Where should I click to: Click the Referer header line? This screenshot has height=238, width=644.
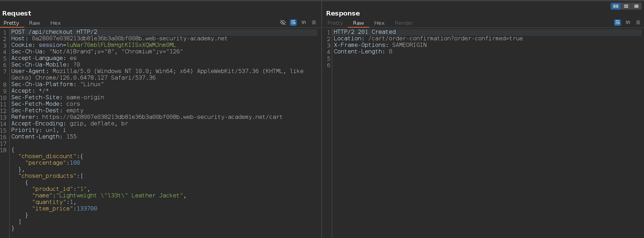[x=147, y=117]
